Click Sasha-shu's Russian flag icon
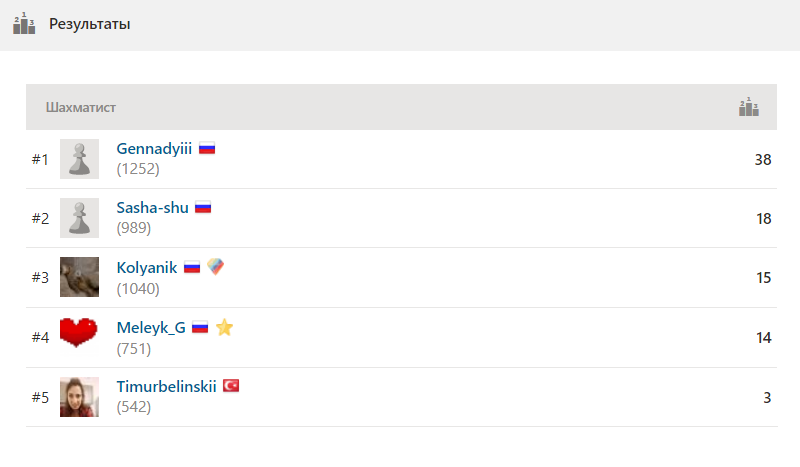The width and height of the screenshot is (800, 467). [203, 208]
